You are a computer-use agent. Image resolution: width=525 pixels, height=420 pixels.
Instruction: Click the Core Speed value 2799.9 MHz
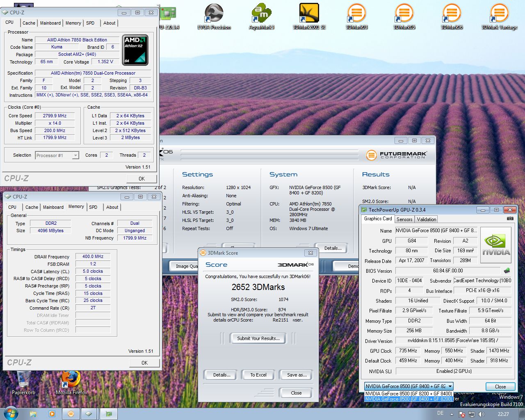pyautogui.click(x=55, y=116)
